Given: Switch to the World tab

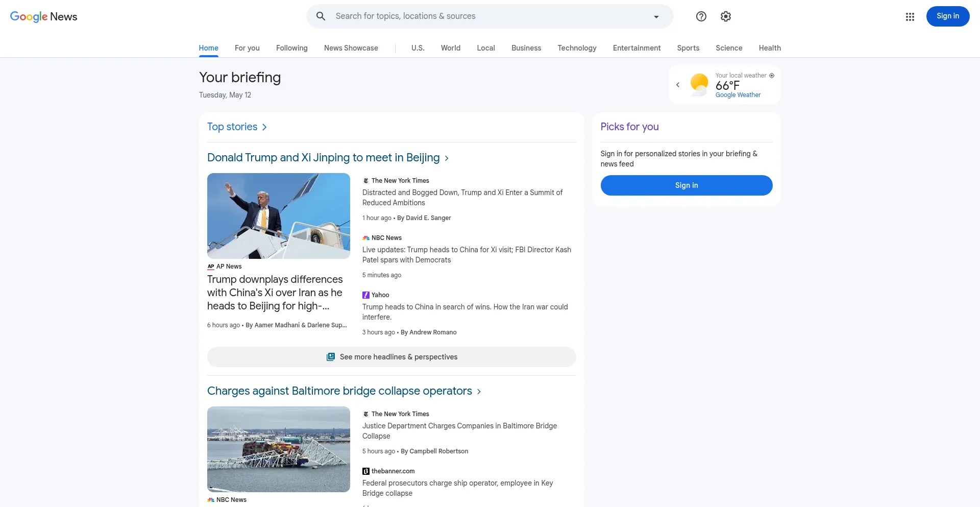Looking at the screenshot, I should click(x=451, y=48).
